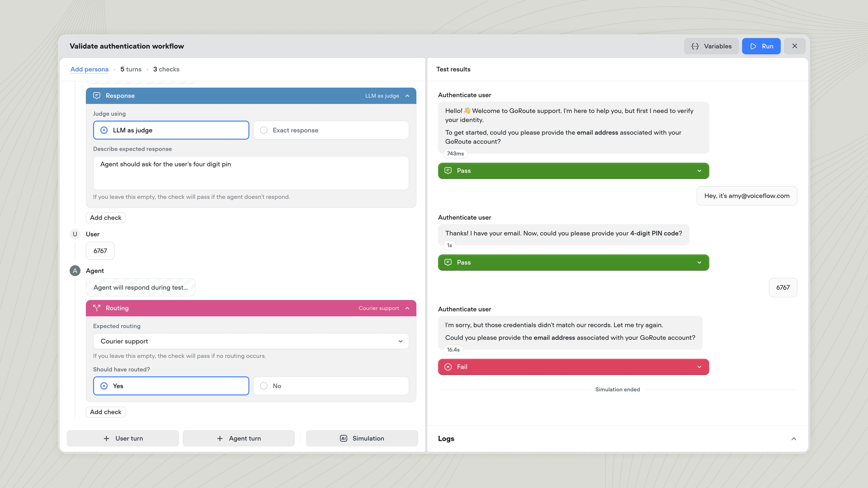Click the Fail result X circle icon
This screenshot has height=488, width=868.
(x=448, y=367)
